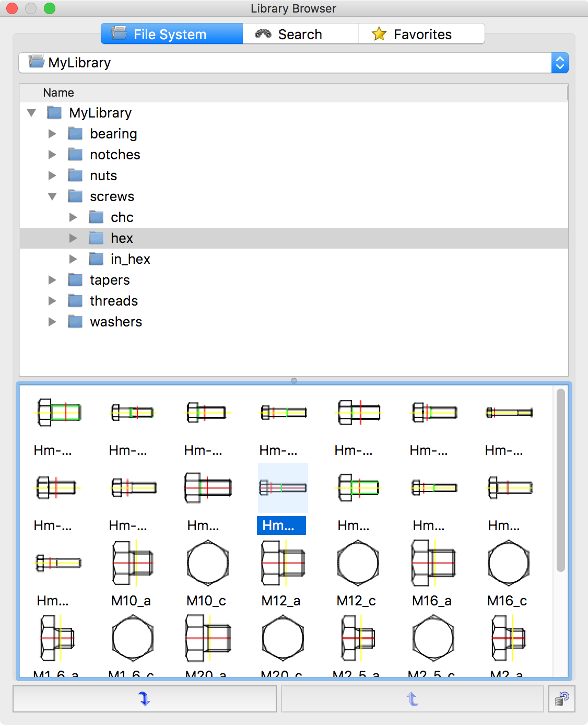Click the Name column header

tap(58, 92)
